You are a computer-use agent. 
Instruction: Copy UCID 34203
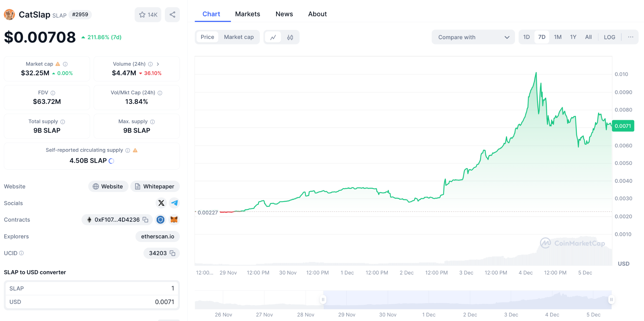tap(173, 253)
